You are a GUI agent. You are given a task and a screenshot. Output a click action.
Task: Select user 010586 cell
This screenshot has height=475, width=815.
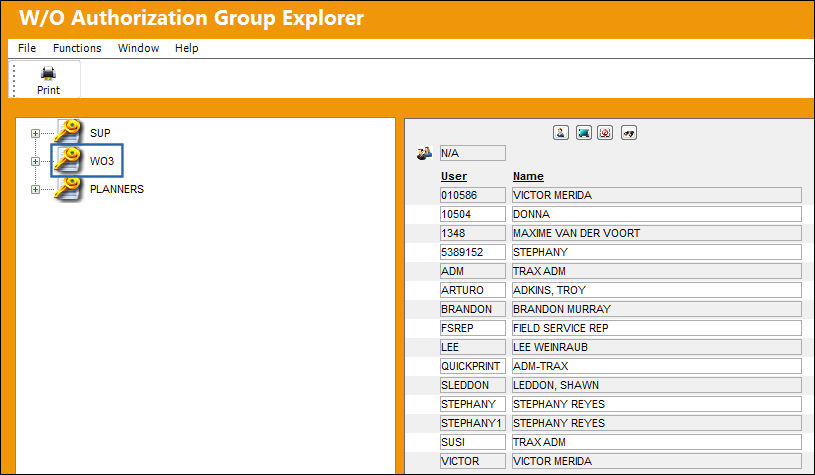pyautogui.click(x=472, y=195)
